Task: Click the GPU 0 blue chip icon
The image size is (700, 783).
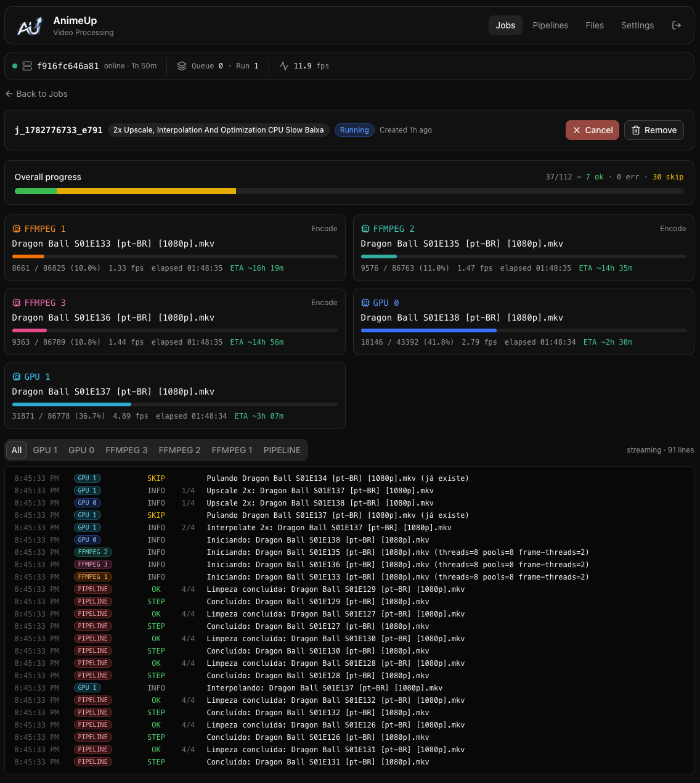Action: [x=365, y=303]
